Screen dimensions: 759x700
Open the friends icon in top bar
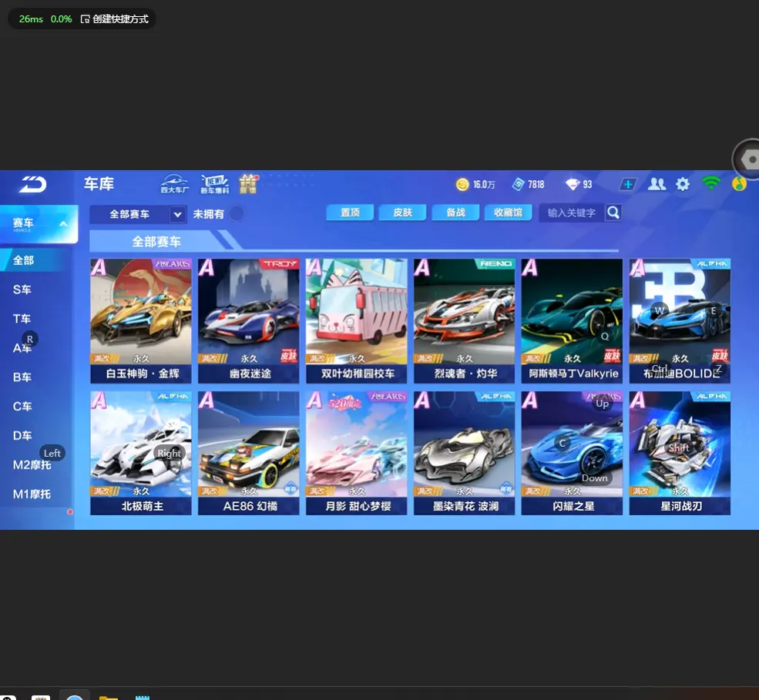(x=657, y=184)
